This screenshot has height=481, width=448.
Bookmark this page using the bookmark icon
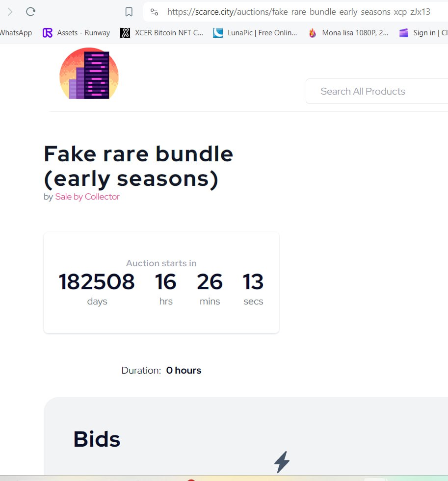tap(129, 12)
